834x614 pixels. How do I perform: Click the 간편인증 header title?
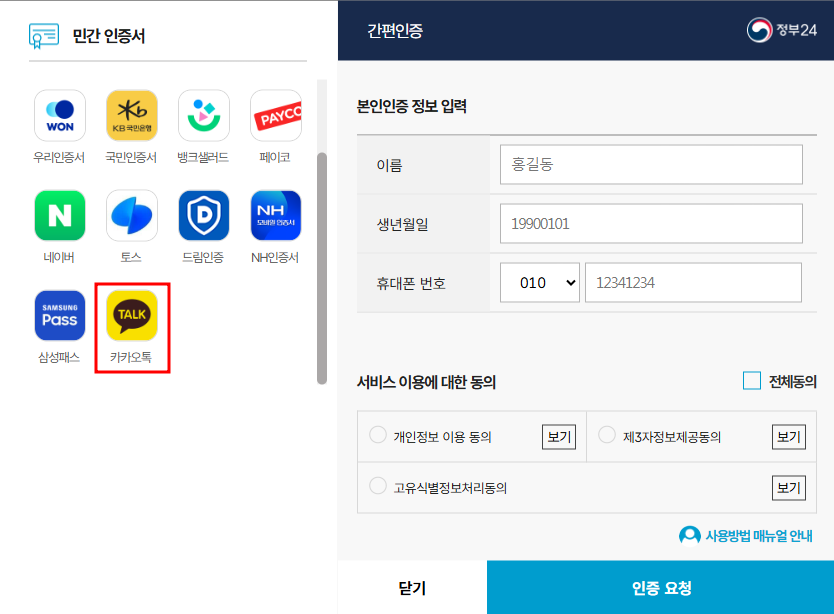(x=395, y=31)
